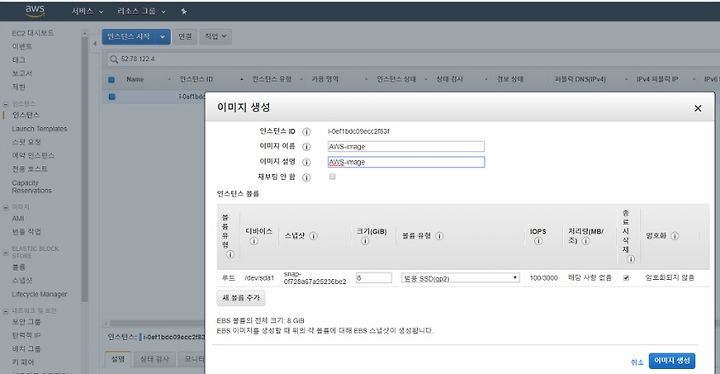Click info icon next to 이미지 이름
Screen dimensions: 720x374
tap(306, 147)
